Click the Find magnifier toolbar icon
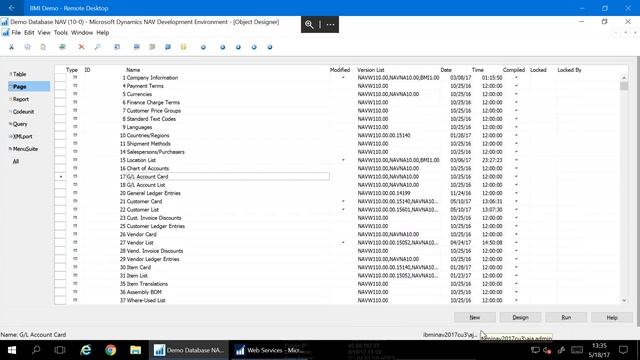 (98, 47)
